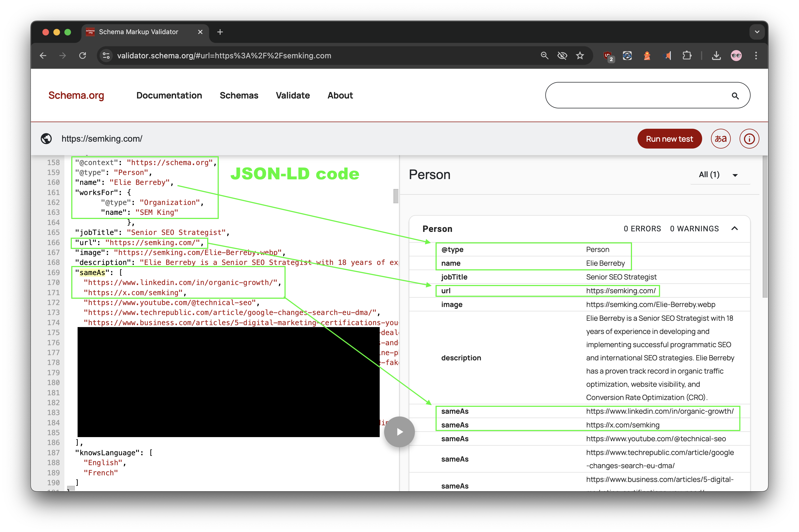The image size is (799, 532).
Task: Click the https://x.com/semking sameAs value
Action: pyautogui.click(x=623, y=425)
